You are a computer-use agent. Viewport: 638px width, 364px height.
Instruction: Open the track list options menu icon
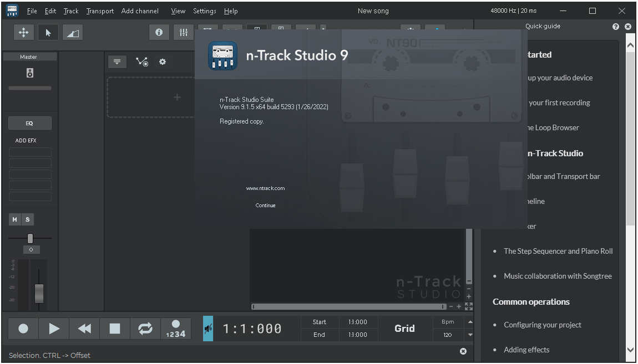tap(117, 61)
